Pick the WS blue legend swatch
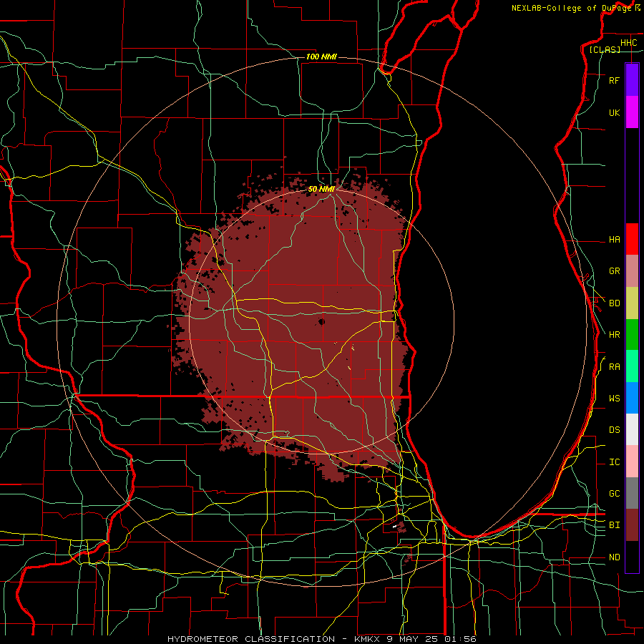 (632, 398)
